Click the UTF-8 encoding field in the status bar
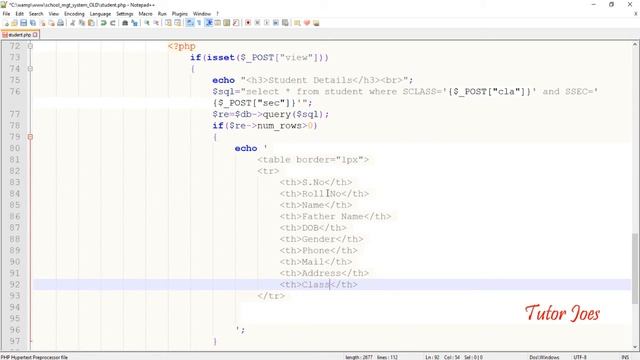 (x=580, y=357)
